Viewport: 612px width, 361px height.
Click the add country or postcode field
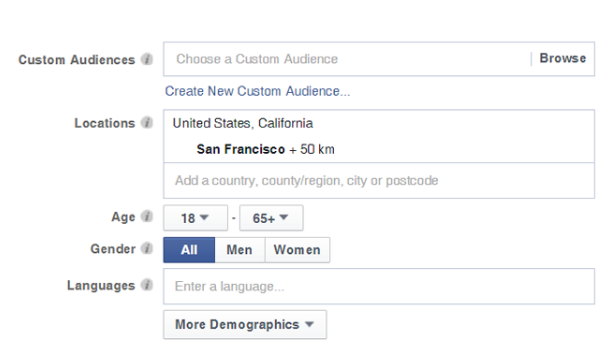point(379,181)
